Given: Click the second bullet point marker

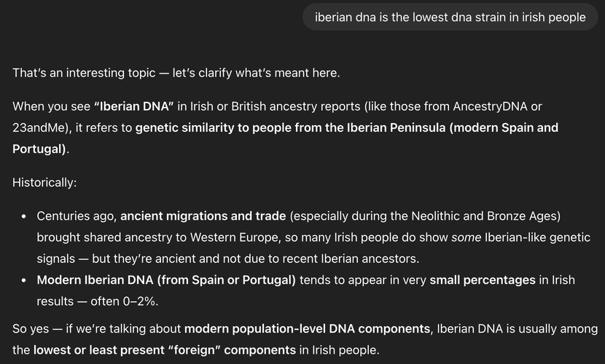Looking at the screenshot, I should [x=24, y=280].
